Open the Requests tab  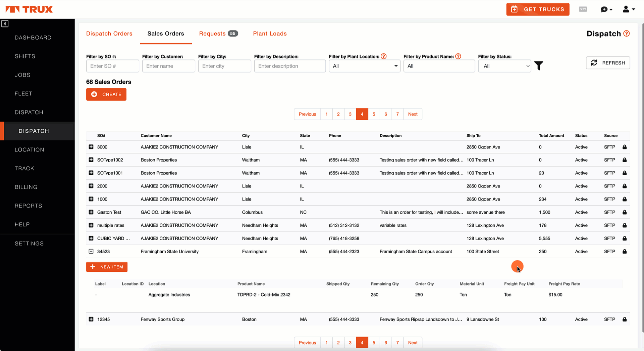[218, 34]
